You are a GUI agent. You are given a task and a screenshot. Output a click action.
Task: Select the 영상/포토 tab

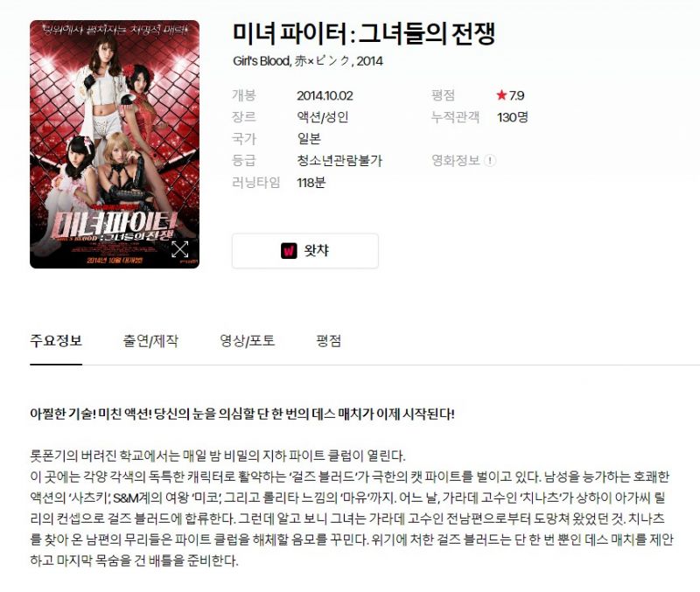[x=248, y=341]
